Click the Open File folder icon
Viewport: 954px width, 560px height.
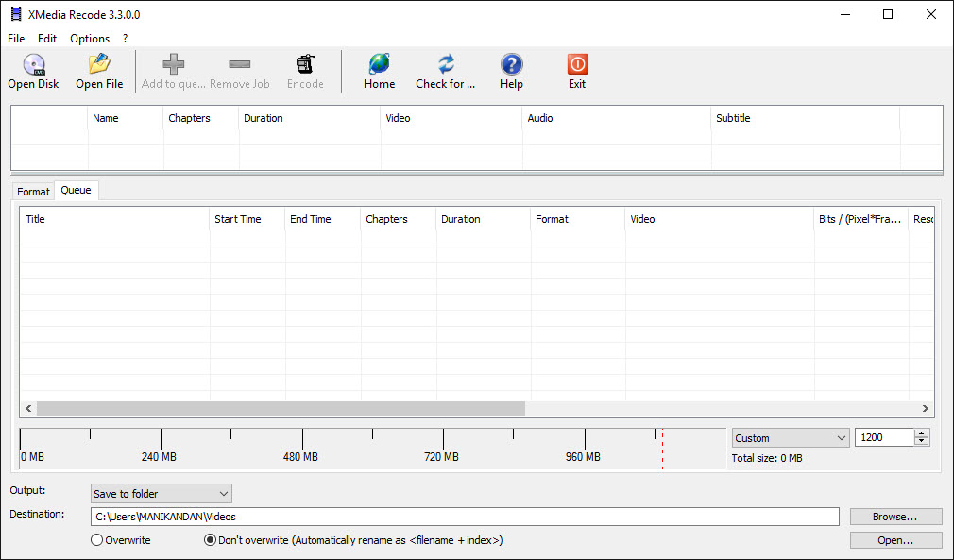pos(99,64)
